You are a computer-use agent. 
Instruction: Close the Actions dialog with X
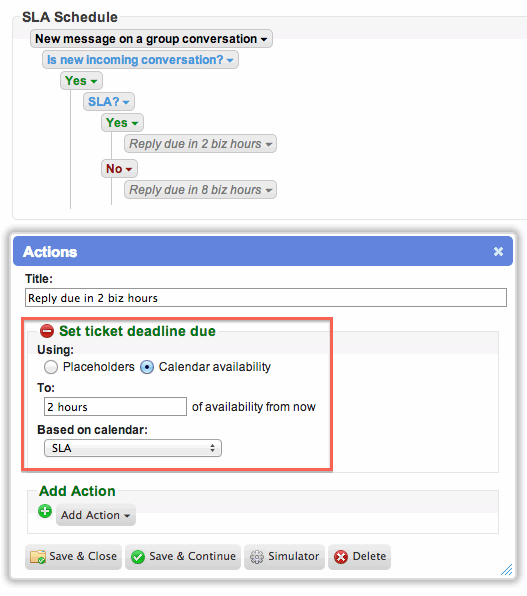coord(498,251)
